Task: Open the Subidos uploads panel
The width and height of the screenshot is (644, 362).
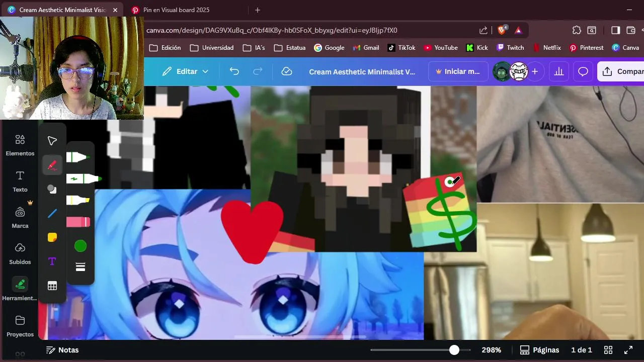Action: [x=20, y=254]
